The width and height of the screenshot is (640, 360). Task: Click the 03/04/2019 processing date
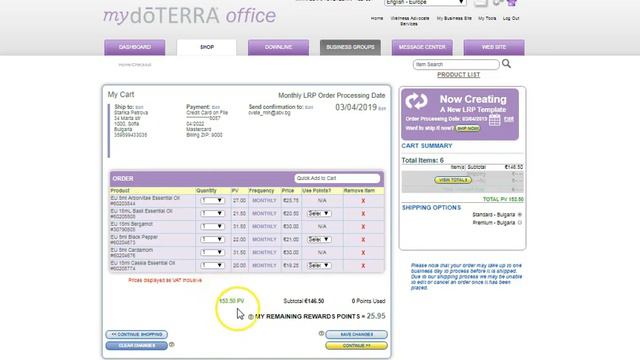pyautogui.click(x=356, y=107)
